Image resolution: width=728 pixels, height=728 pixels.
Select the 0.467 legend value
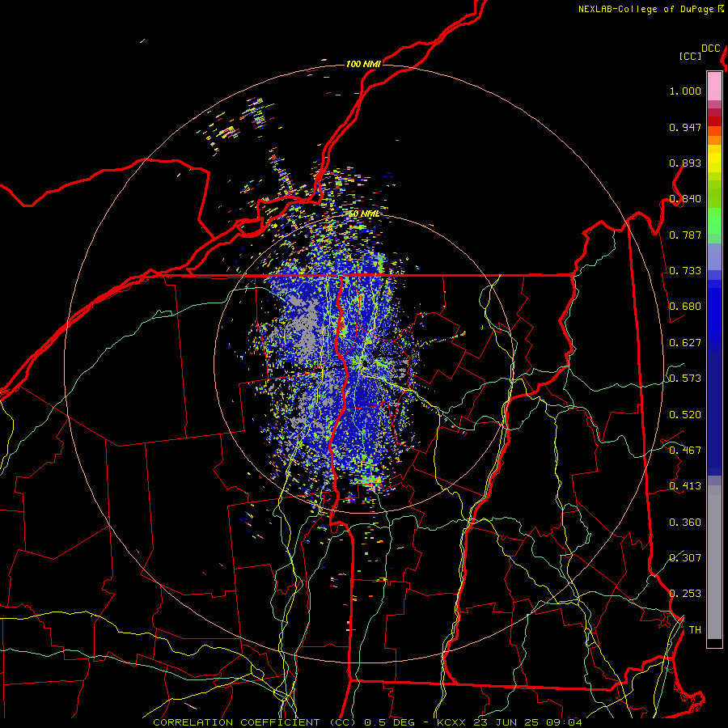(x=685, y=451)
